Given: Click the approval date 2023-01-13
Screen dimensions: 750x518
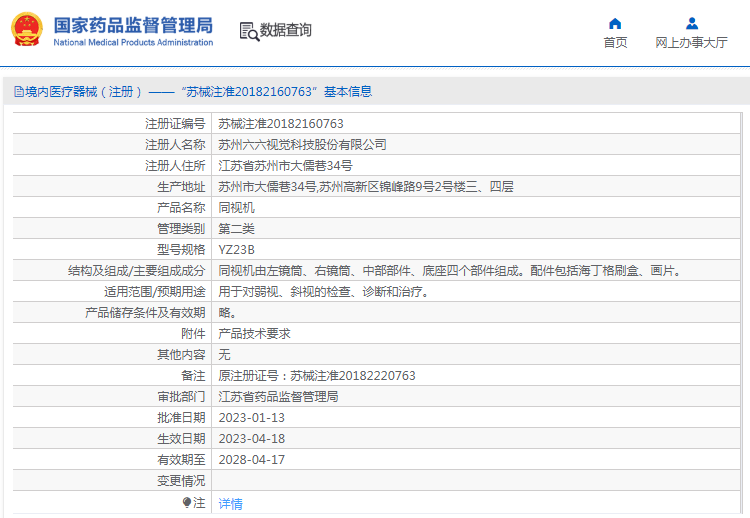Looking at the screenshot, I should tap(251, 418).
